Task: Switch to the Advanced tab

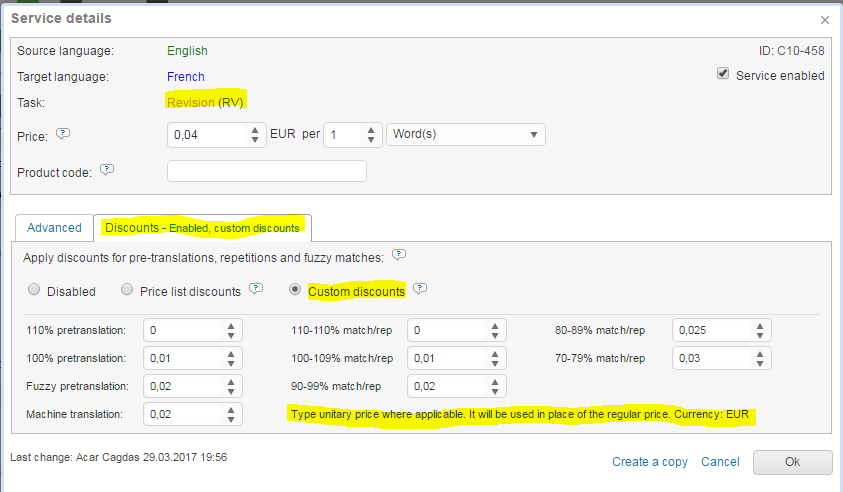Action: click(x=54, y=228)
